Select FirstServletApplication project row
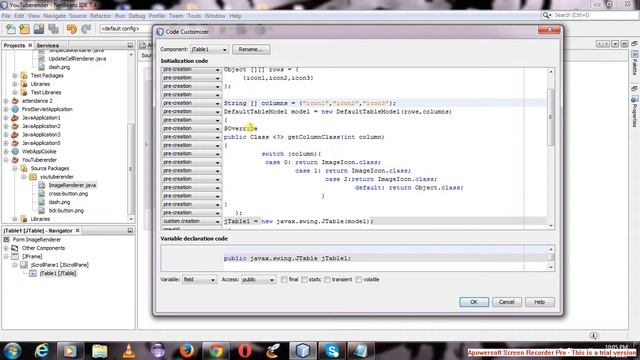Screen dimensions: 640x360 coord(47,109)
